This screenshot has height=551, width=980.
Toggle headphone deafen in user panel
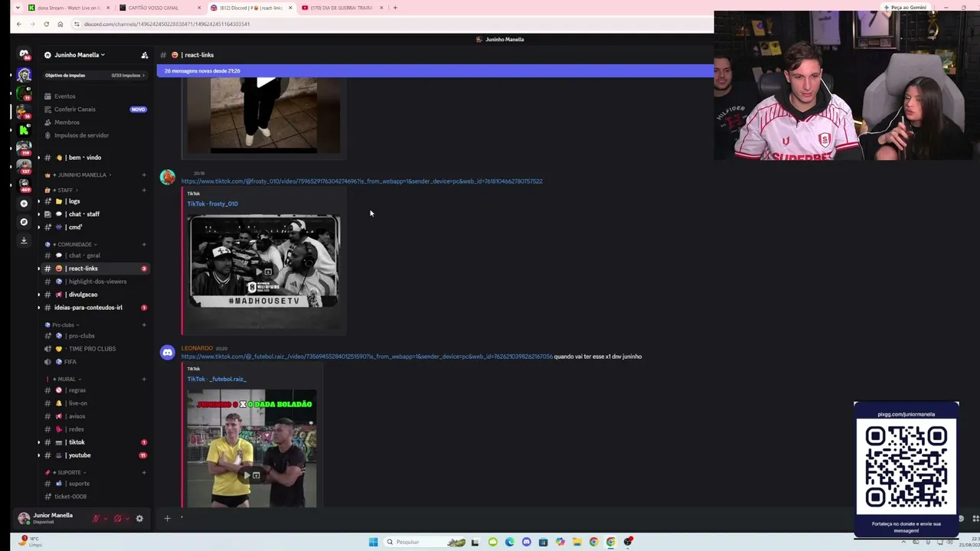click(x=118, y=518)
